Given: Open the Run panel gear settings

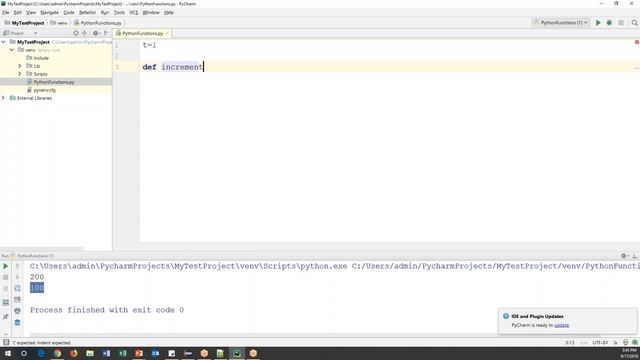Looking at the screenshot, I should click(624, 256).
